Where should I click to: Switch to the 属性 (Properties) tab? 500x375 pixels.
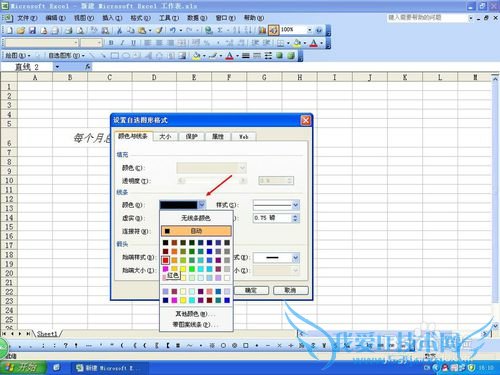[218, 137]
